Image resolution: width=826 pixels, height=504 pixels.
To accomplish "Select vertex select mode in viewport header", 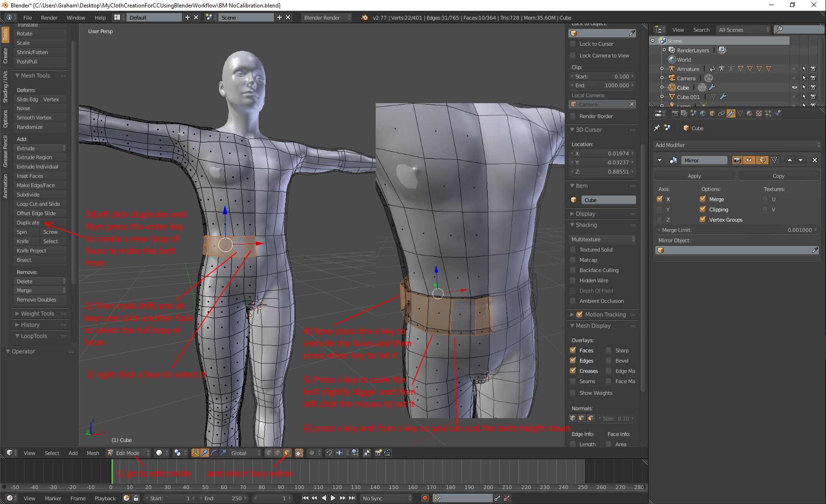I will [x=269, y=453].
